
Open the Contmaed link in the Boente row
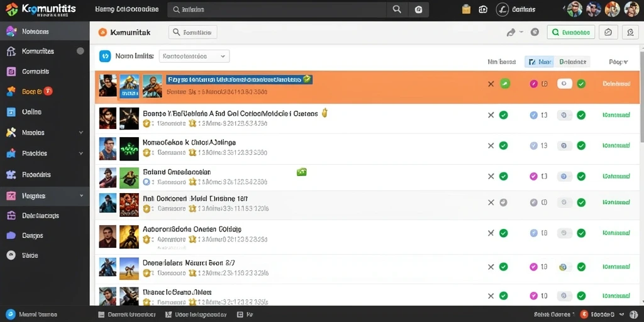(x=616, y=116)
